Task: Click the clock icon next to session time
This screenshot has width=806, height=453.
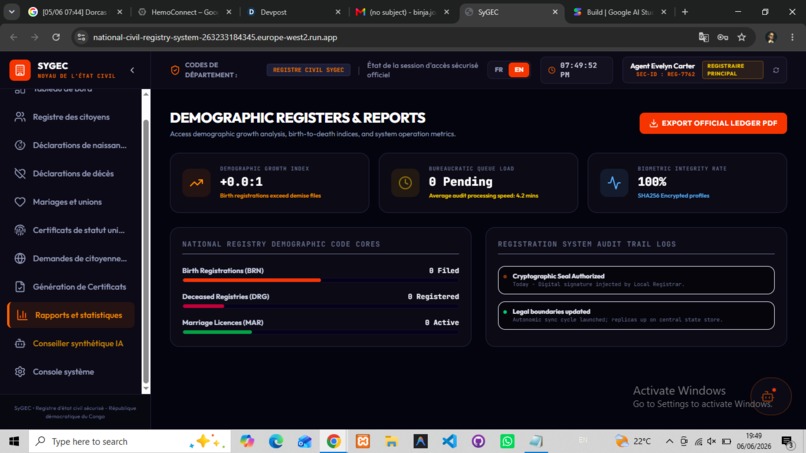Action: tap(552, 70)
